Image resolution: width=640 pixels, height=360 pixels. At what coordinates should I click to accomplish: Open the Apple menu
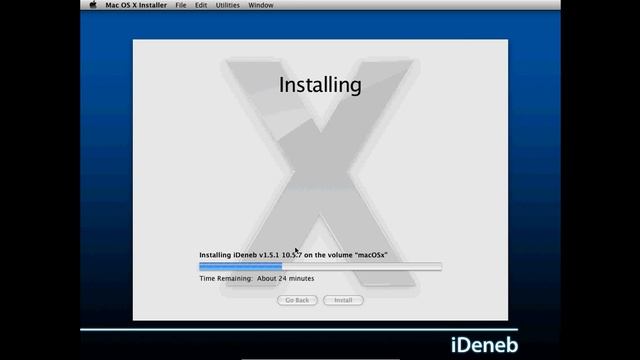click(x=93, y=5)
